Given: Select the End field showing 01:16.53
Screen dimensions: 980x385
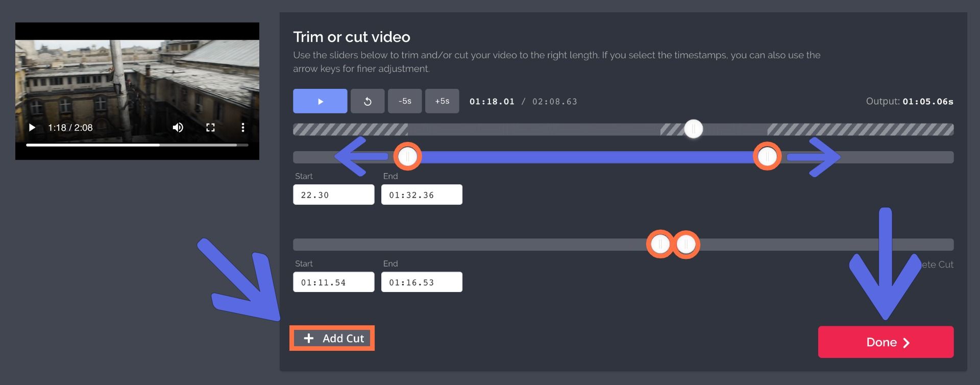Looking at the screenshot, I should (x=422, y=282).
